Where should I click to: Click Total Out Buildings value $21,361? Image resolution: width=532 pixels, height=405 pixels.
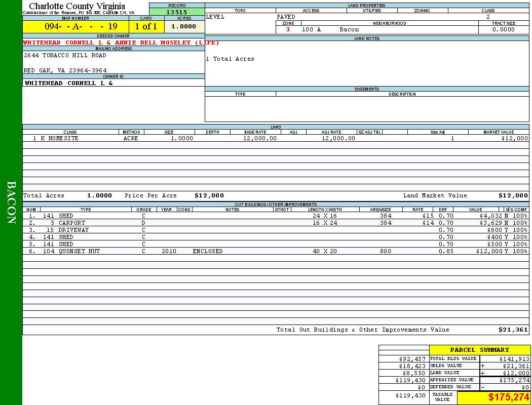[x=513, y=330]
